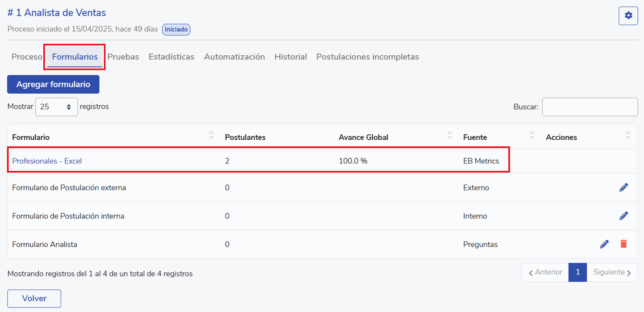The height and width of the screenshot is (312, 644).
Task: Click the Agregar formulario button
Action: click(53, 85)
